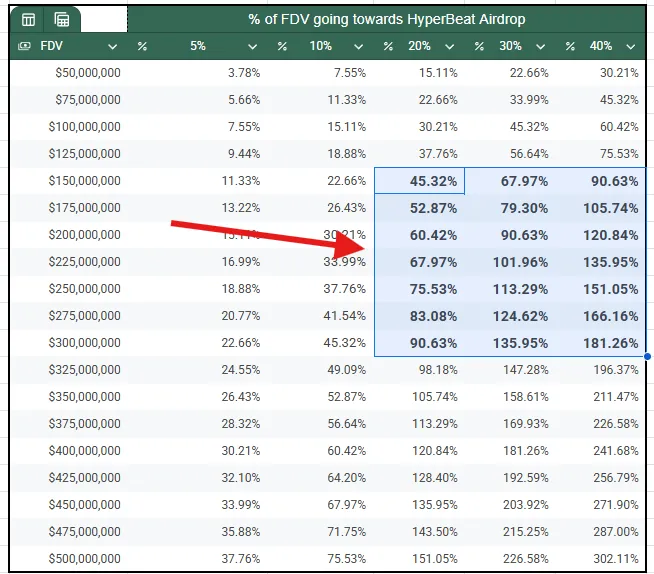Select the $500,000,000 FDV cell
The width and height of the screenshot is (654, 574).
[x=84, y=559]
